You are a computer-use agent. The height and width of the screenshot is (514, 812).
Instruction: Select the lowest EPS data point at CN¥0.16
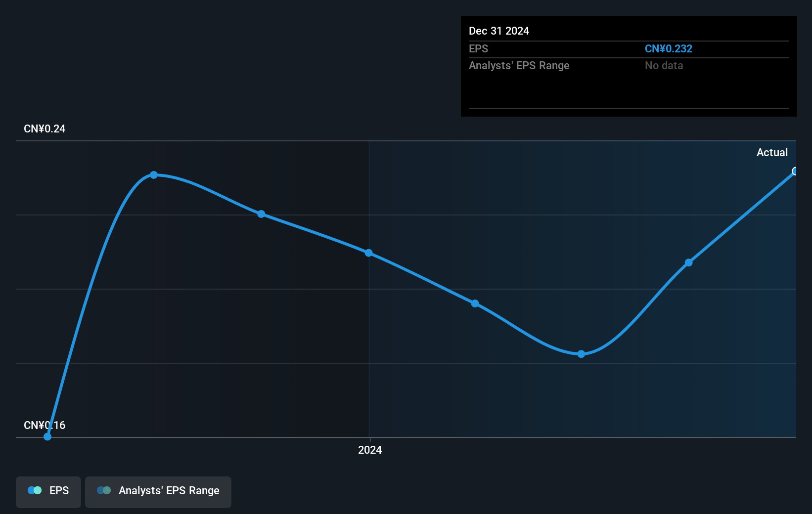tap(47, 436)
